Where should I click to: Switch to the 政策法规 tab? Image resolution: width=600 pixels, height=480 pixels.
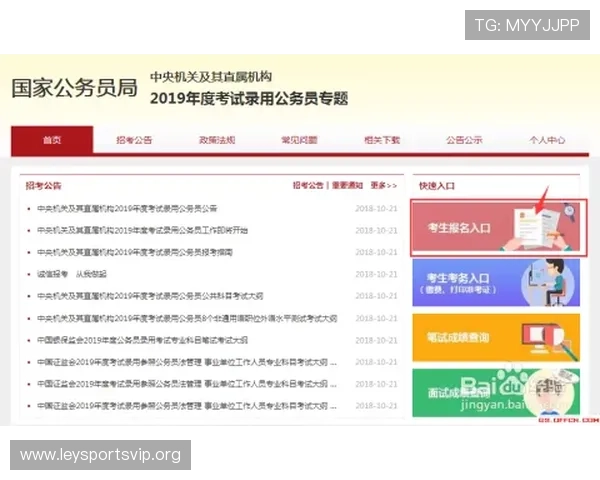[x=217, y=140]
